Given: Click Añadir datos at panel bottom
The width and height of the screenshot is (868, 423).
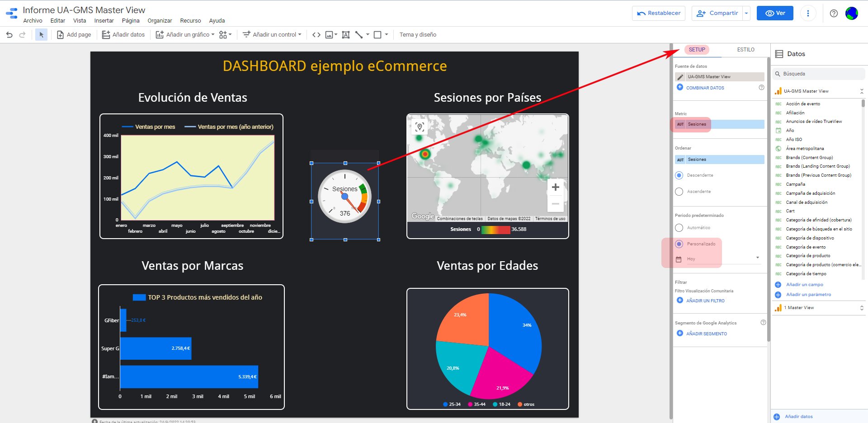Looking at the screenshot, I should (798, 417).
